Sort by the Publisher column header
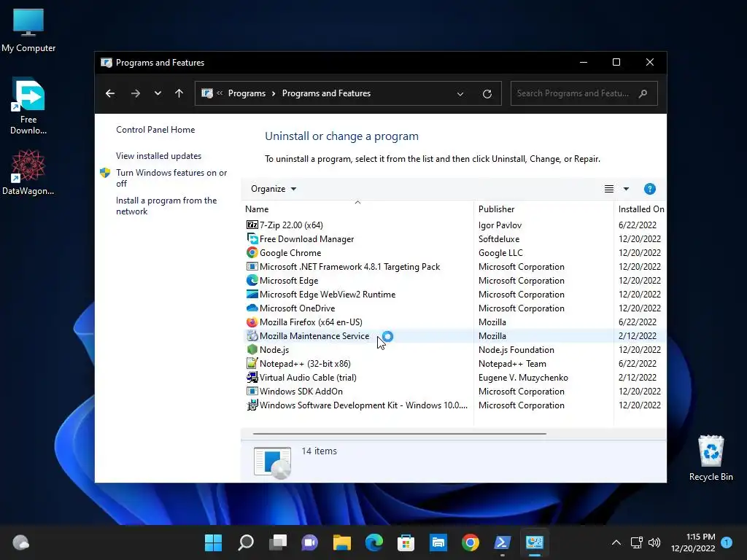Screen dimensions: 747x560 (x=496, y=209)
